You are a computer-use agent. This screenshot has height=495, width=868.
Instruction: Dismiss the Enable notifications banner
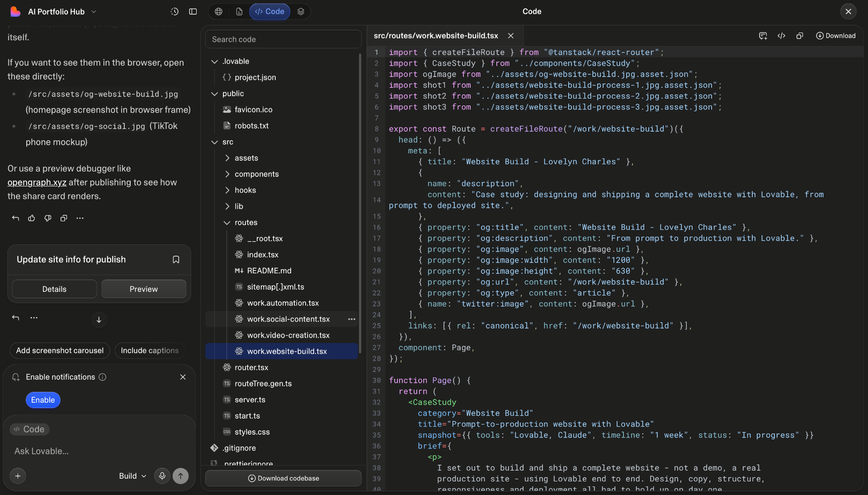183,377
